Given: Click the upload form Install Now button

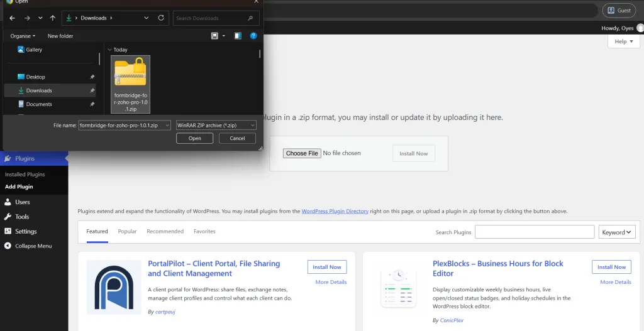Looking at the screenshot, I should (414, 153).
